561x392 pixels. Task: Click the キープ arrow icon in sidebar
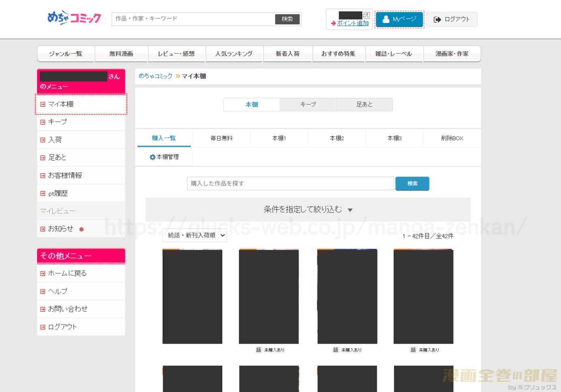[x=43, y=122]
